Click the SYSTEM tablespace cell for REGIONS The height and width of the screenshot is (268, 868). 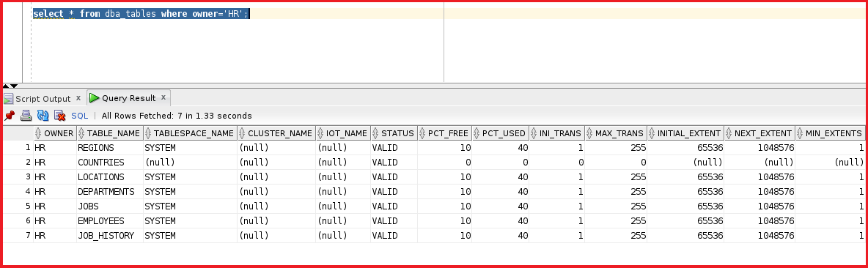tap(190, 147)
